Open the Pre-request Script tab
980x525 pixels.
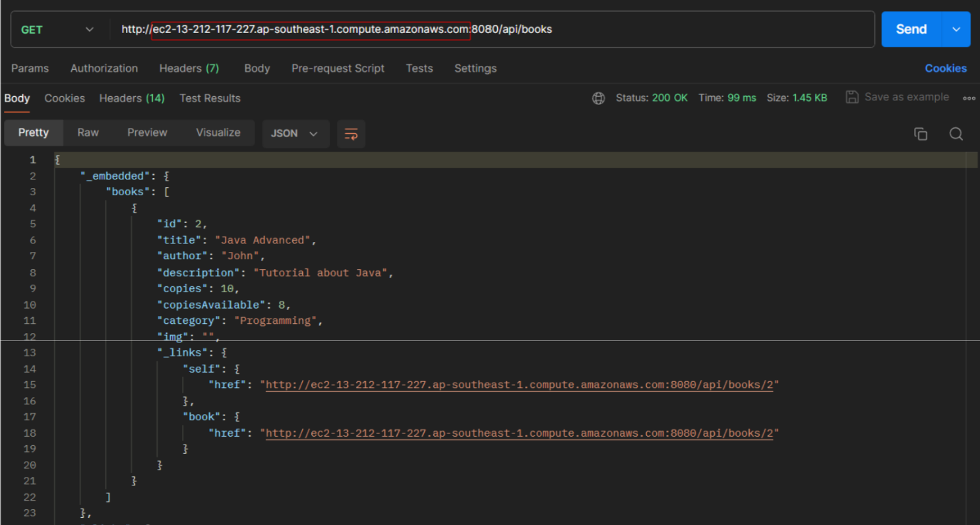[338, 69]
